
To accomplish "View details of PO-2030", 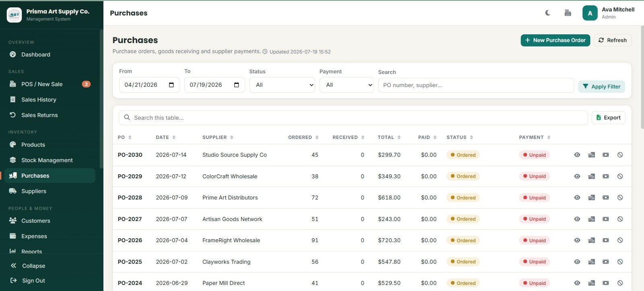I will click(x=577, y=155).
